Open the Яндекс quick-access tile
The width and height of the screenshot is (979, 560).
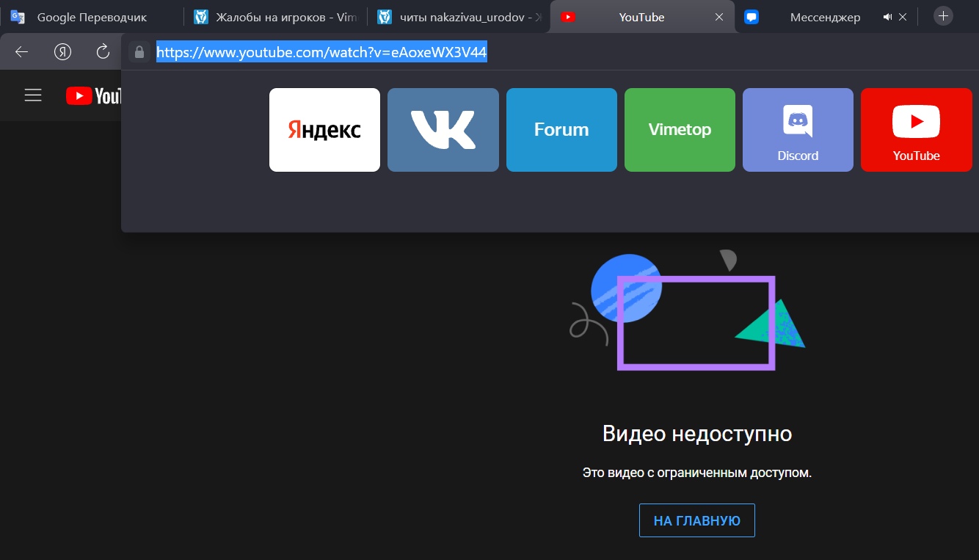[x=324, y=130]
